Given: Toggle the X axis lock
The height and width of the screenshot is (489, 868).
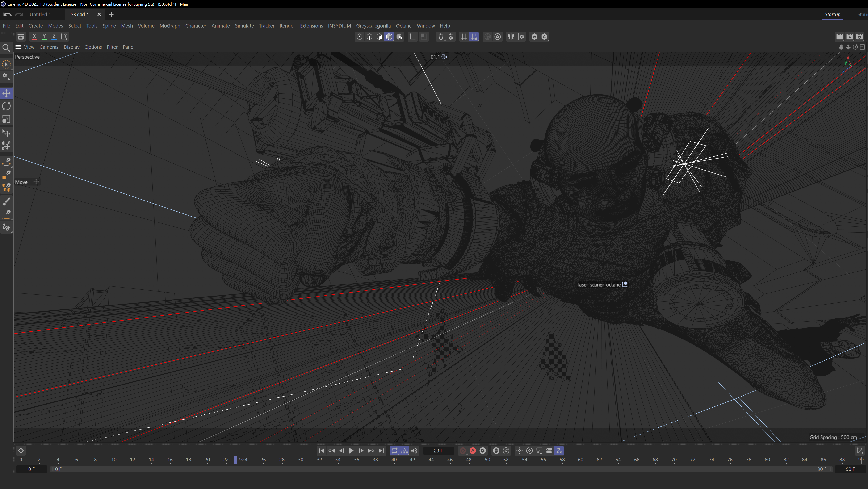Looking at the screenshot, I should 34,36.
